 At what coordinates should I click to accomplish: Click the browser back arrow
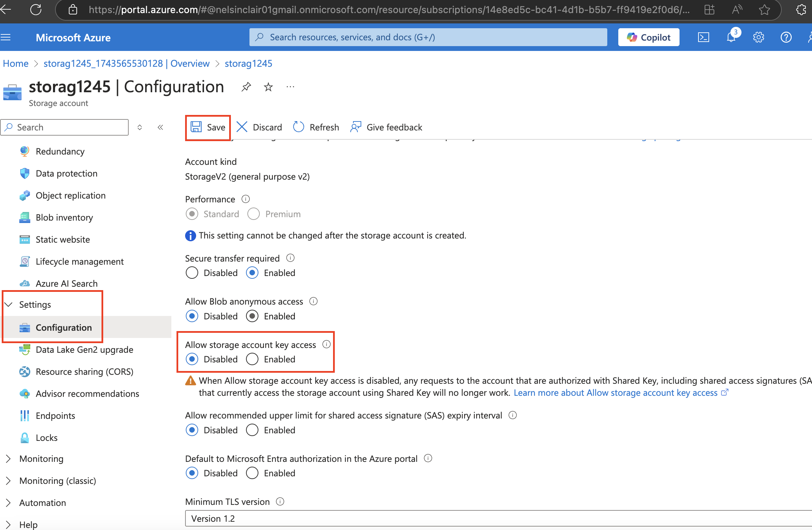pos(6,9)
